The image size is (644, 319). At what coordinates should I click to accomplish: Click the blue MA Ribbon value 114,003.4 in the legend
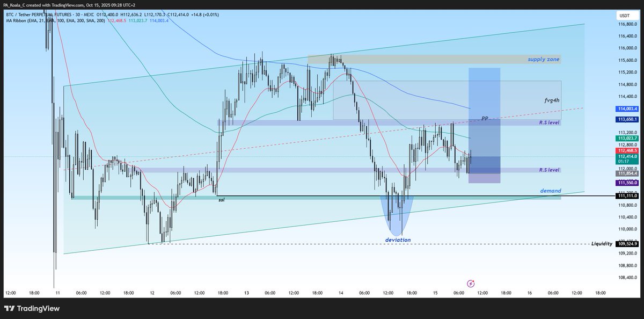(159, 20)
